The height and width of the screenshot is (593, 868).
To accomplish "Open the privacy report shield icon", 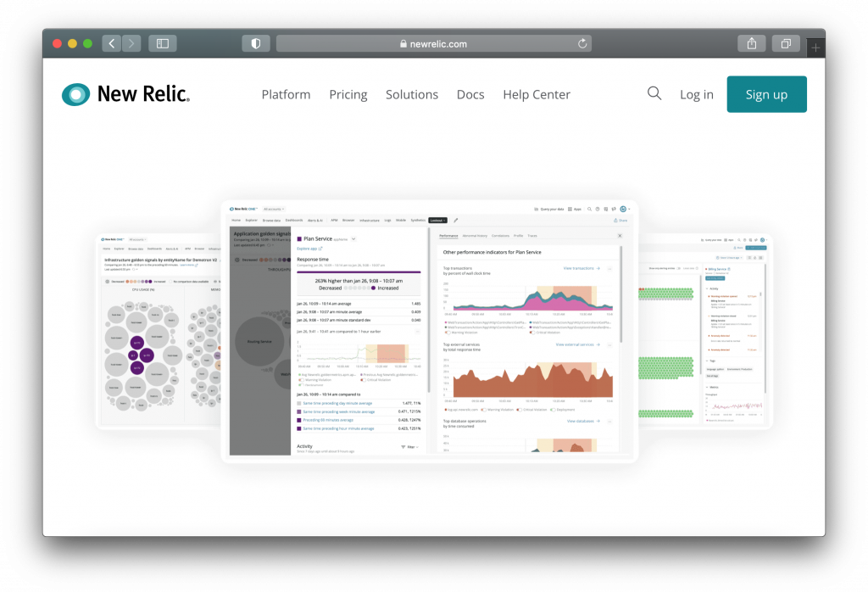I will tap(256, 44).
